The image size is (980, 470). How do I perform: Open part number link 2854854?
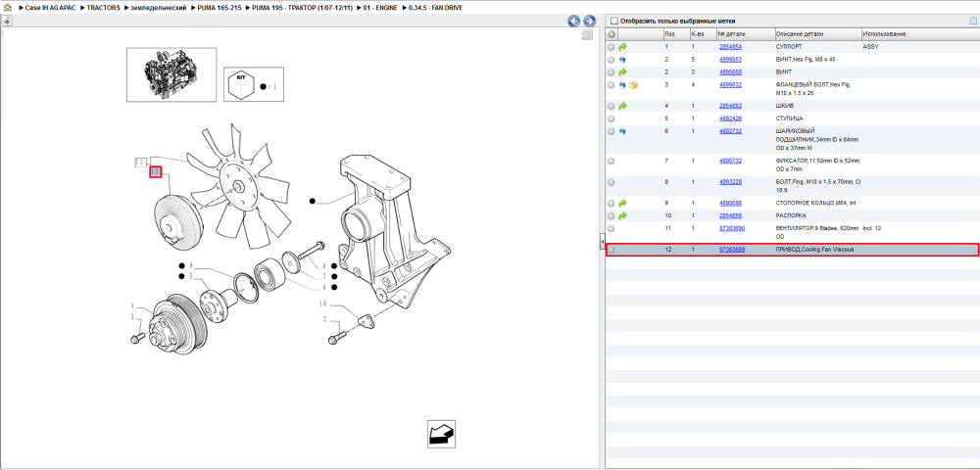[731, 47]
